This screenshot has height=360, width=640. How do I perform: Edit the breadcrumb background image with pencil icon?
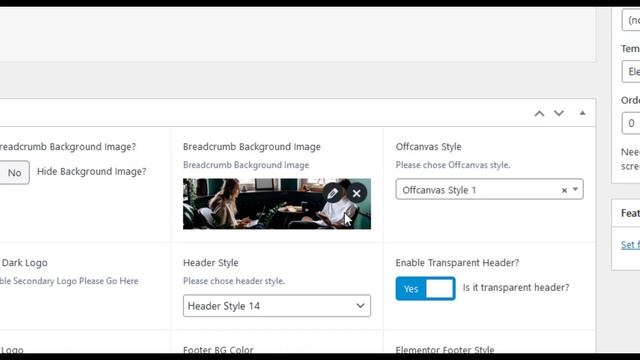[x=332, y=193]
